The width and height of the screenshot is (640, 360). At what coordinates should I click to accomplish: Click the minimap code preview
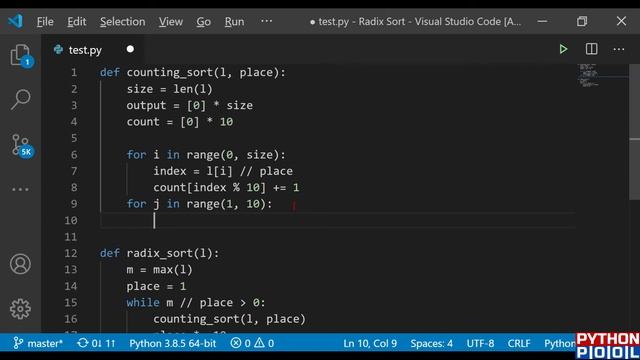point(589,75)
